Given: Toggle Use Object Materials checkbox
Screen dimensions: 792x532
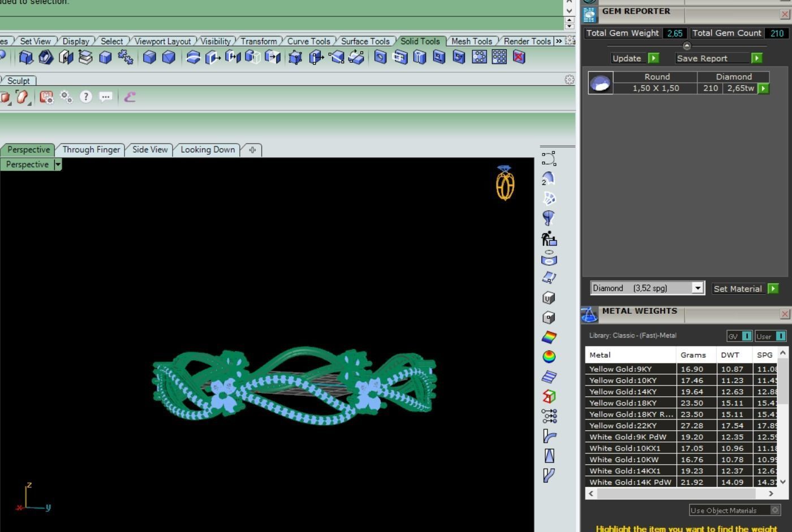Looking at the screenshot, I should (x=775, y=510).
